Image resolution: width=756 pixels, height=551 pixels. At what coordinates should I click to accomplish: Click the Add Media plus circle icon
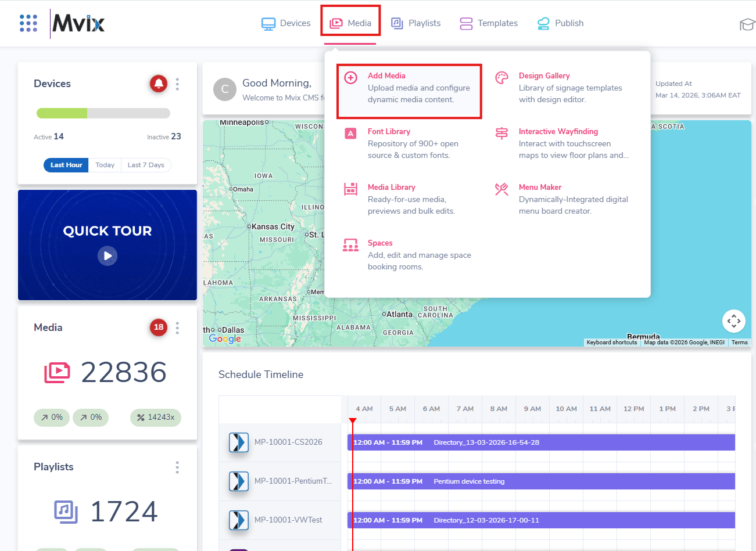tap(351, 78)
